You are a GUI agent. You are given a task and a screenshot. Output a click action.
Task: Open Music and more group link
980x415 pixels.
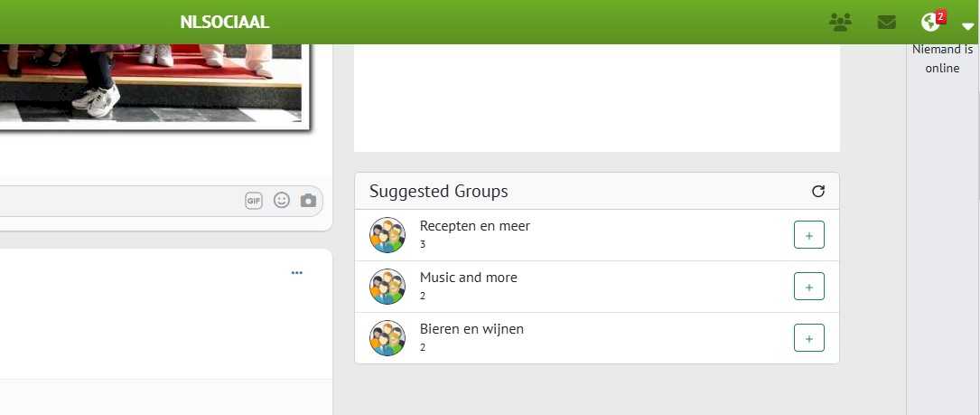coord(469,278)
